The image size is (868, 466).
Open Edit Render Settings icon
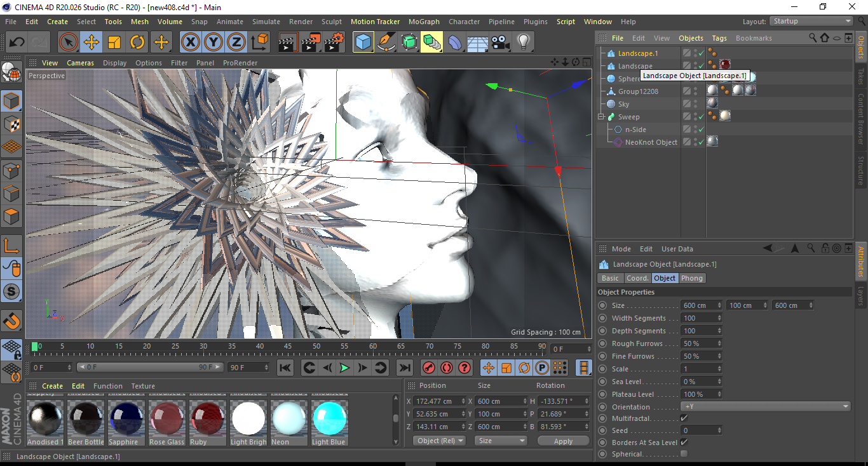click(x=334, y=43)
